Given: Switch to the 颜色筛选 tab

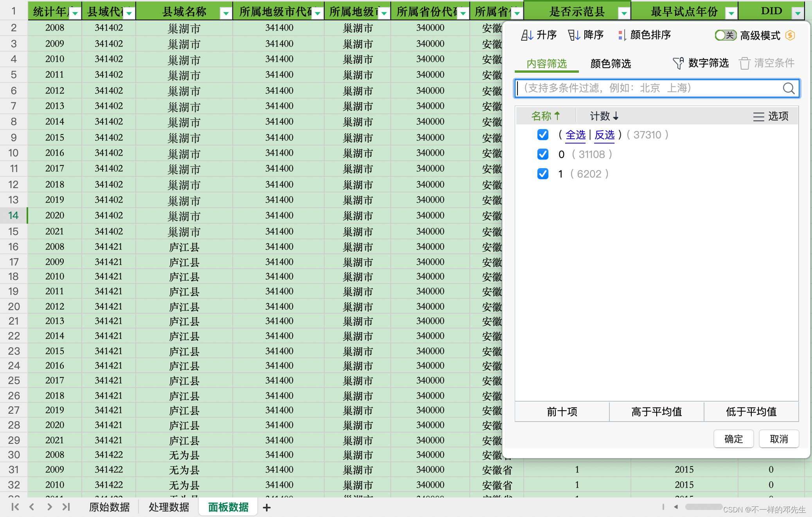Looking at the screenshot, I should click(x=610, y=63).
